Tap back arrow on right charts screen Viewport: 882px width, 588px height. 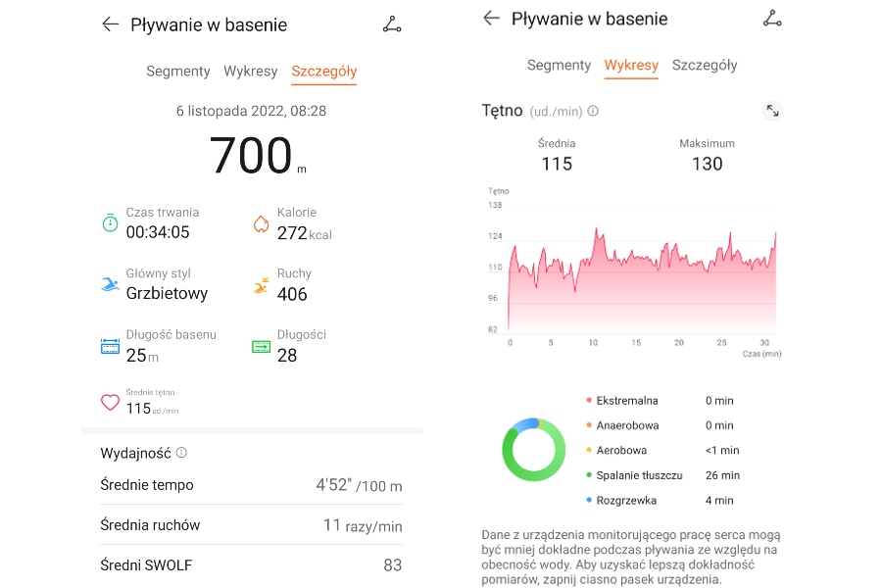coord(491,19)
